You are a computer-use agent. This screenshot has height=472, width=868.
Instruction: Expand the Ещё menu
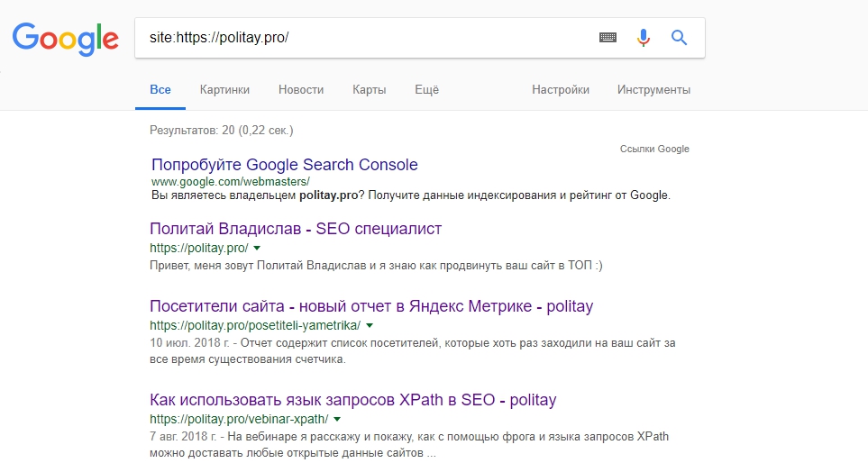pos(427,90)
